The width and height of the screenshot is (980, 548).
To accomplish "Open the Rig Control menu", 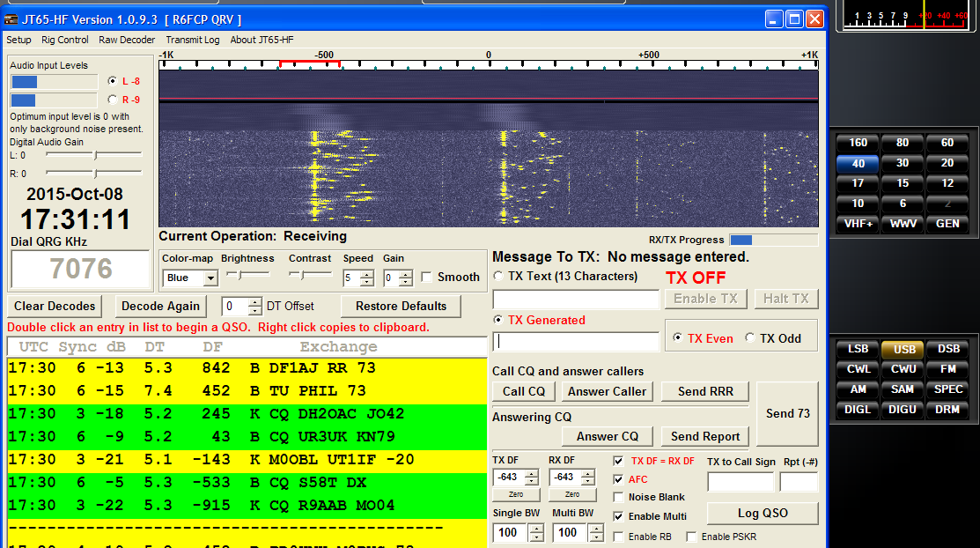I will pos(65,40).
